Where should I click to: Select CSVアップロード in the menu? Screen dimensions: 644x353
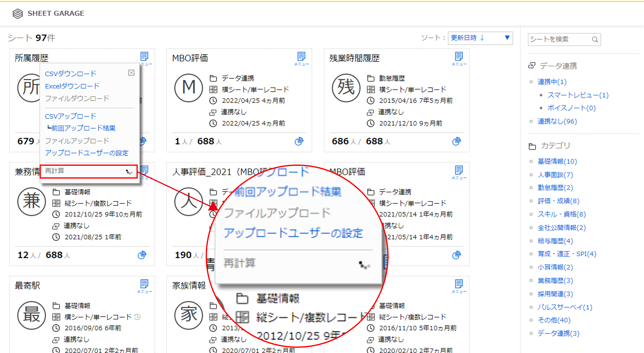click(x=71, y=116)
